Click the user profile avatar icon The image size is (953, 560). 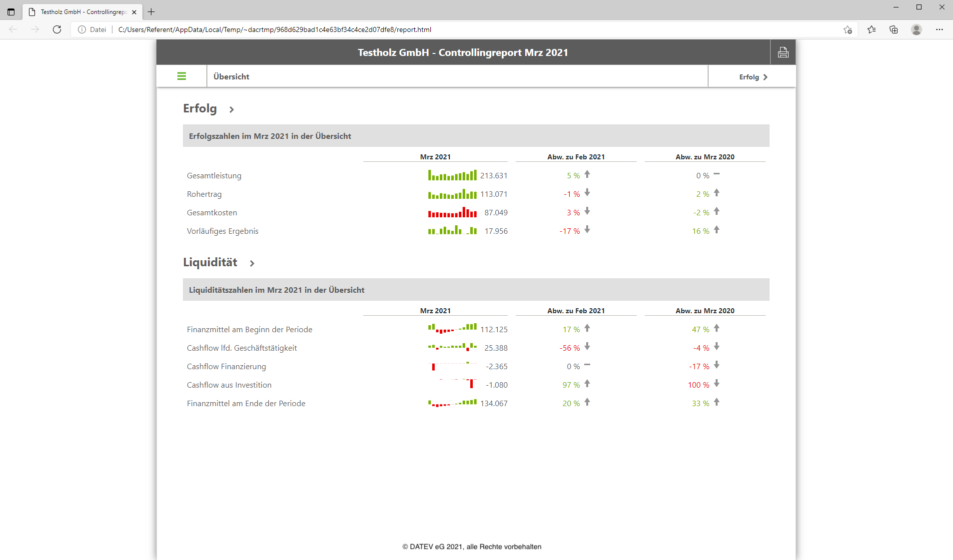[x=916, y=29]
